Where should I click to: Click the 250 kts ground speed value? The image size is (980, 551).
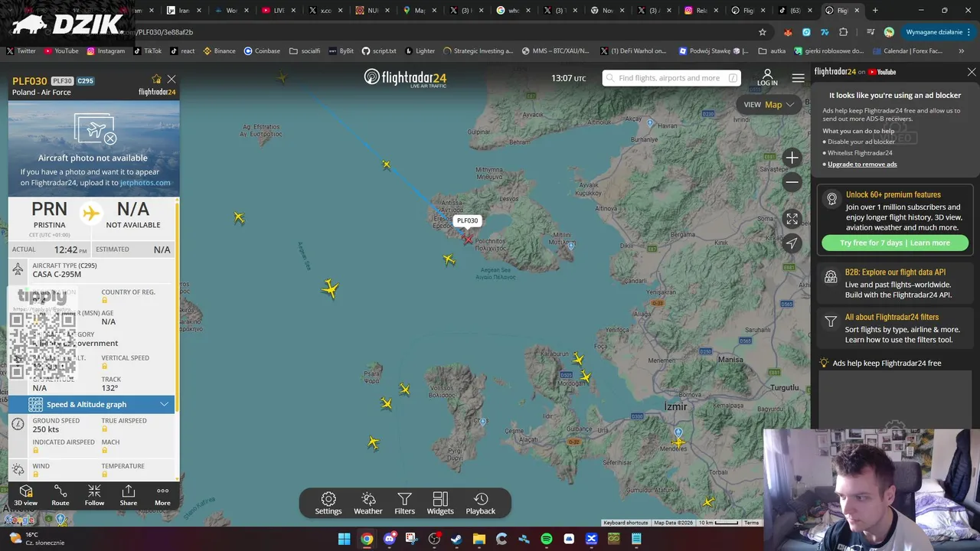pyautogui.click(x=46, y=429)
